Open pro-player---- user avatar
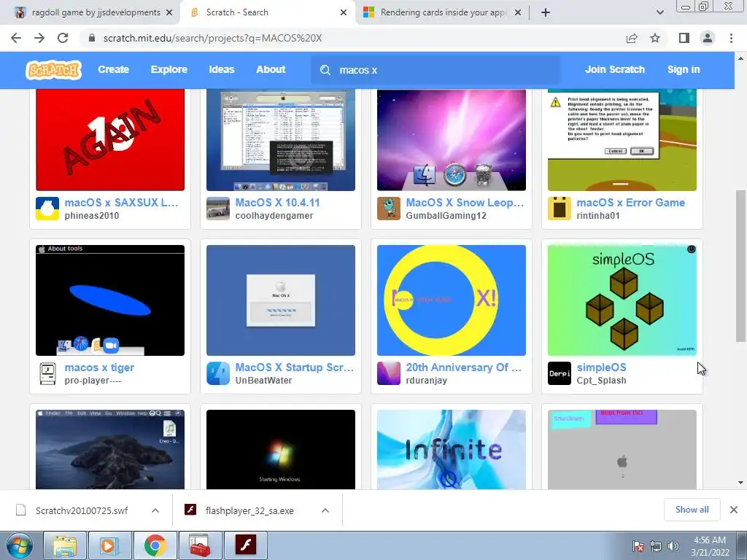 point(47,374)
